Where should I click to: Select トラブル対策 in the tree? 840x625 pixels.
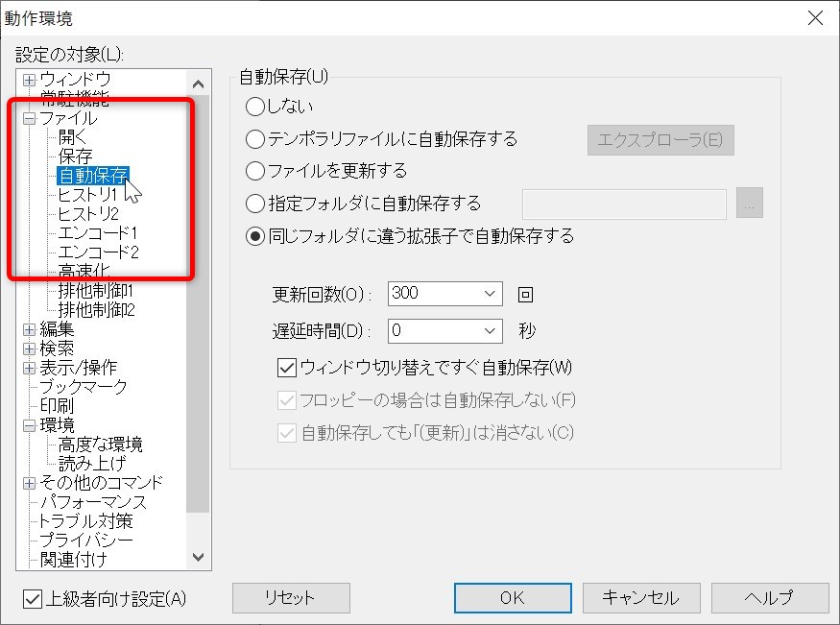pyautogui.click(x=86, y=521)
